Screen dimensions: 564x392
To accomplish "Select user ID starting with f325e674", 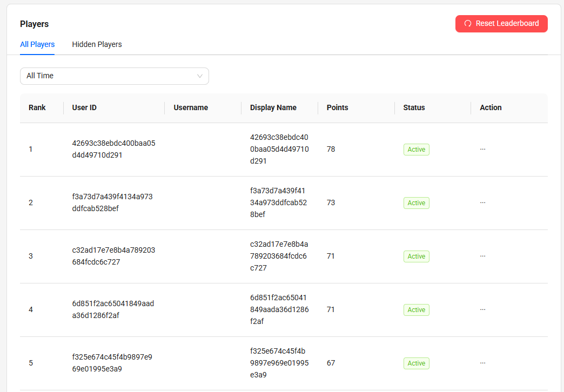I will coord(112,363).
